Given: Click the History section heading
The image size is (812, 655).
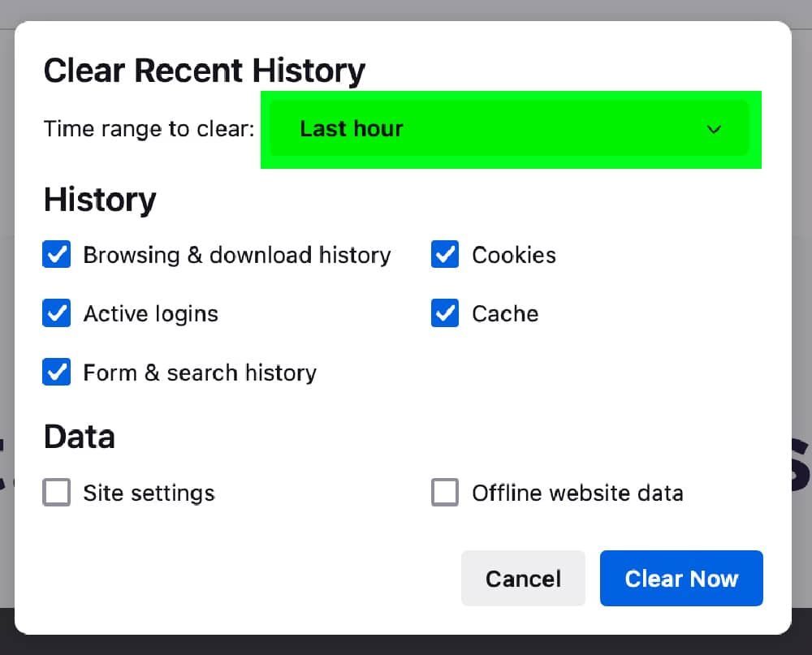Looking at the screenshot, I should coord(100,200).
